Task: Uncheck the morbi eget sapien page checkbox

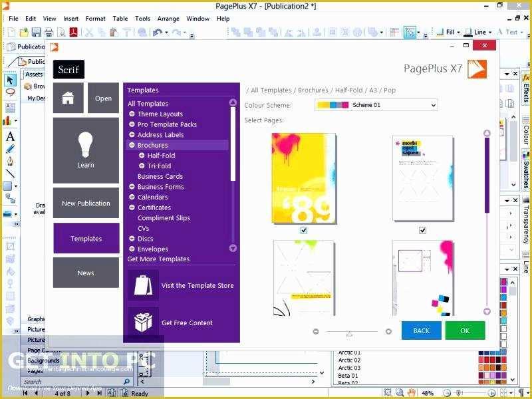Action: [x=422, y=230]
